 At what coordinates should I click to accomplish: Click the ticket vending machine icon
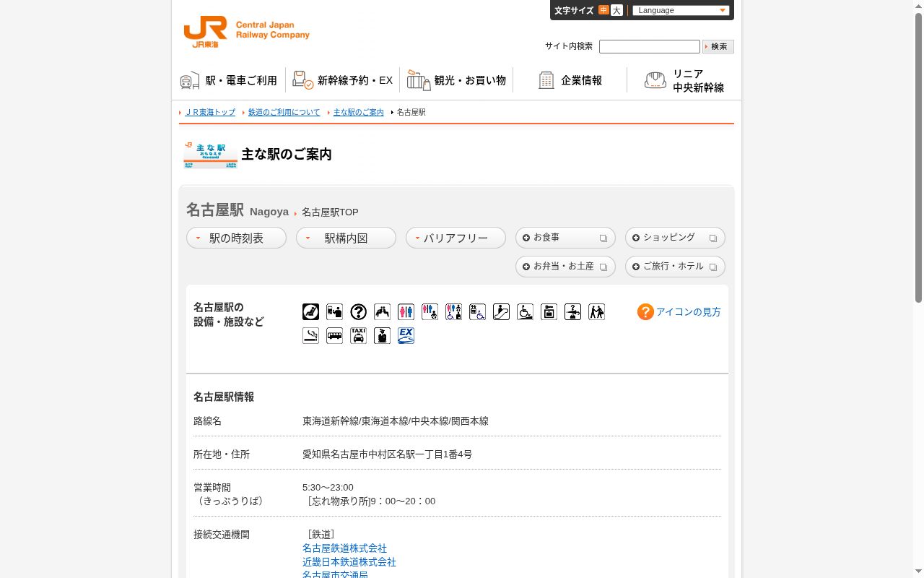[x=334, y=312]
